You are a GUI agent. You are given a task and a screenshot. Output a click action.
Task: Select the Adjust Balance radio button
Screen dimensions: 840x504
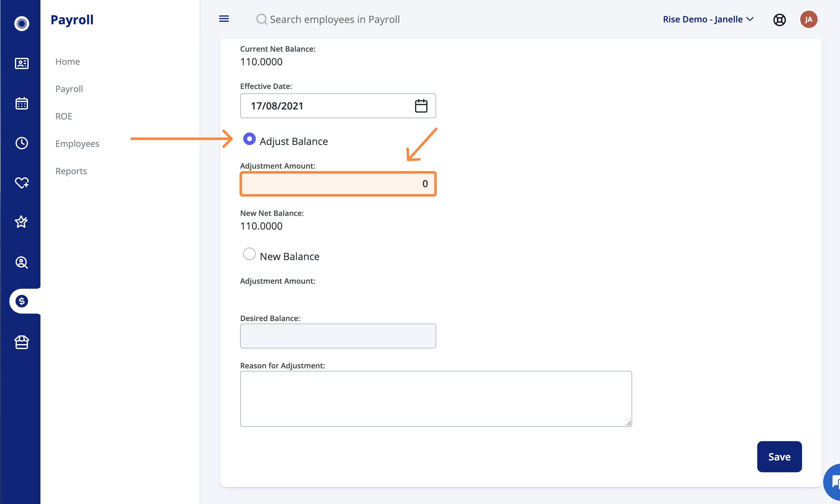pyautogui.click(x=249, y=139)
